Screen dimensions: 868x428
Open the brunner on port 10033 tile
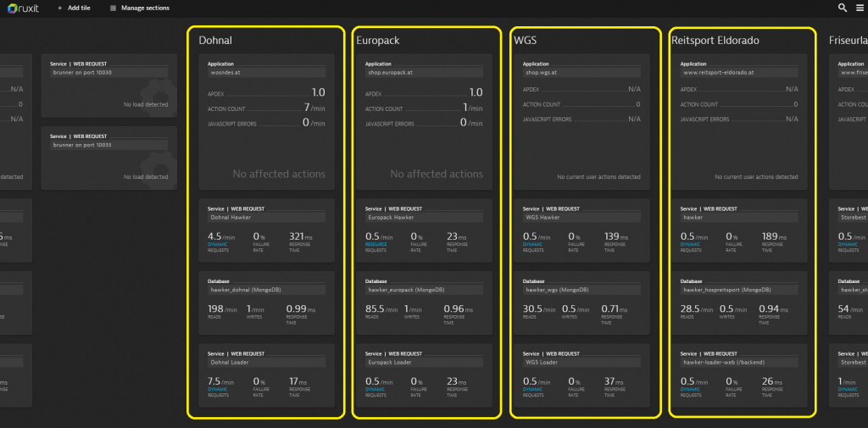point(109,158)
